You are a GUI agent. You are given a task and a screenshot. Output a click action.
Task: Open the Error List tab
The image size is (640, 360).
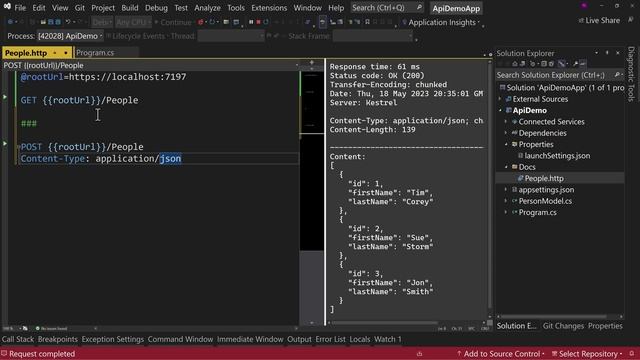(x=330, y=339)
